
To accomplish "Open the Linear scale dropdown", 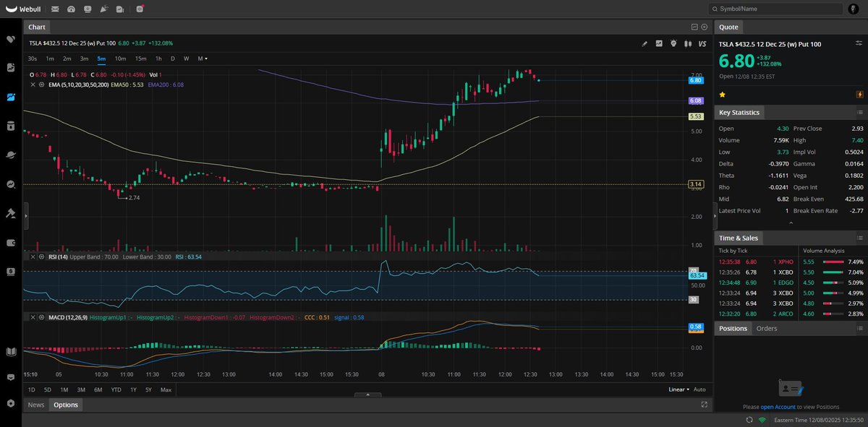I will coord(678,389).
